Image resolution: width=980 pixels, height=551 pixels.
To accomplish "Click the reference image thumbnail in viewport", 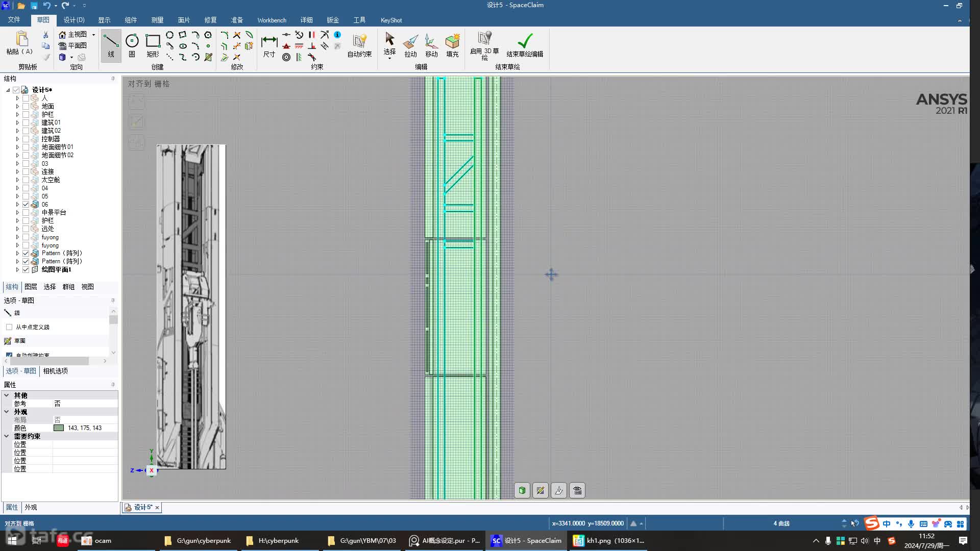I will pyautogui.click(x=191, y=307).
